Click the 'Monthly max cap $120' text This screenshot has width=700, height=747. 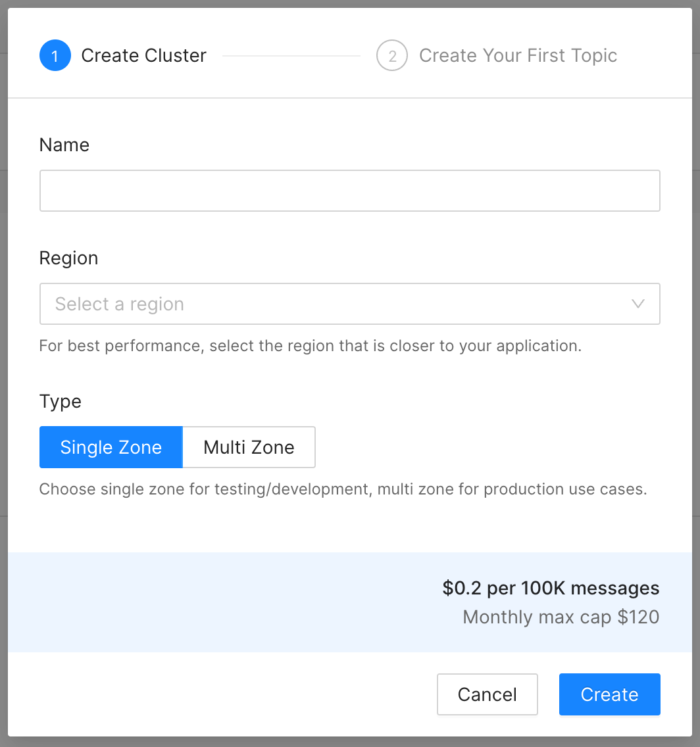(561, 617)
